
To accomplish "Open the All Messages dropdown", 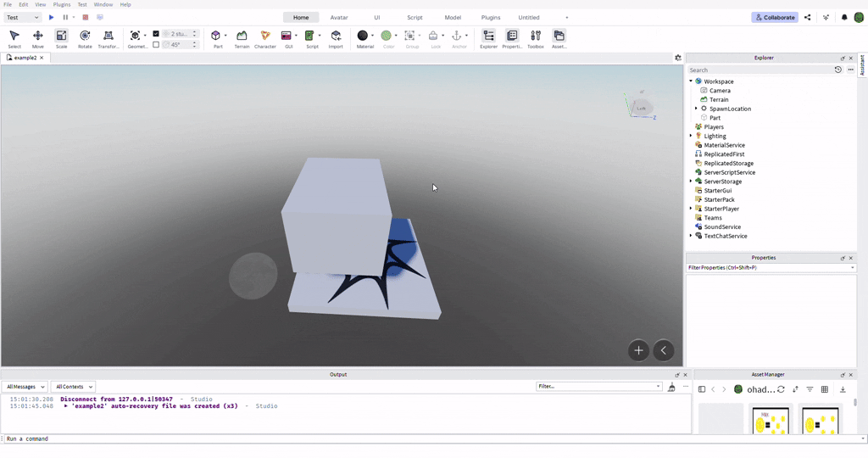I will [25, 387].
